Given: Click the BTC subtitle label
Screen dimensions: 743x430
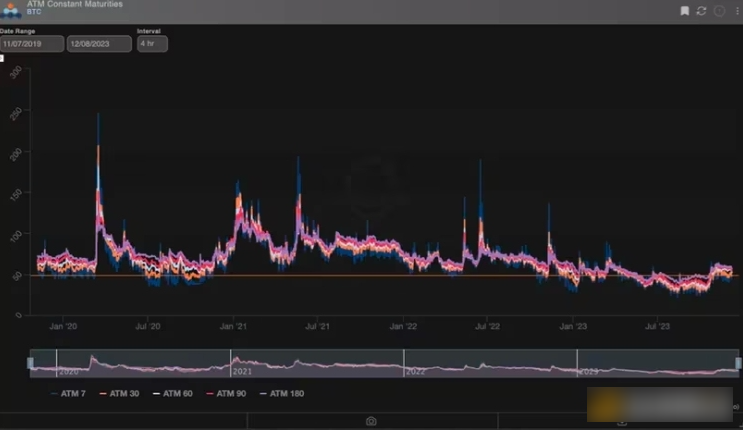Looking at the screenshot, I should [35, 15].
